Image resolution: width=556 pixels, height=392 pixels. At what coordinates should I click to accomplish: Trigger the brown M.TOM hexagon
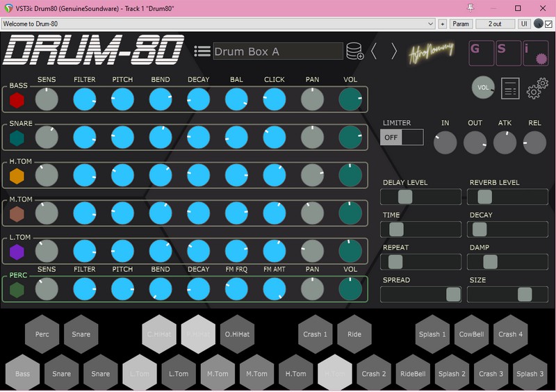[17, 214]
